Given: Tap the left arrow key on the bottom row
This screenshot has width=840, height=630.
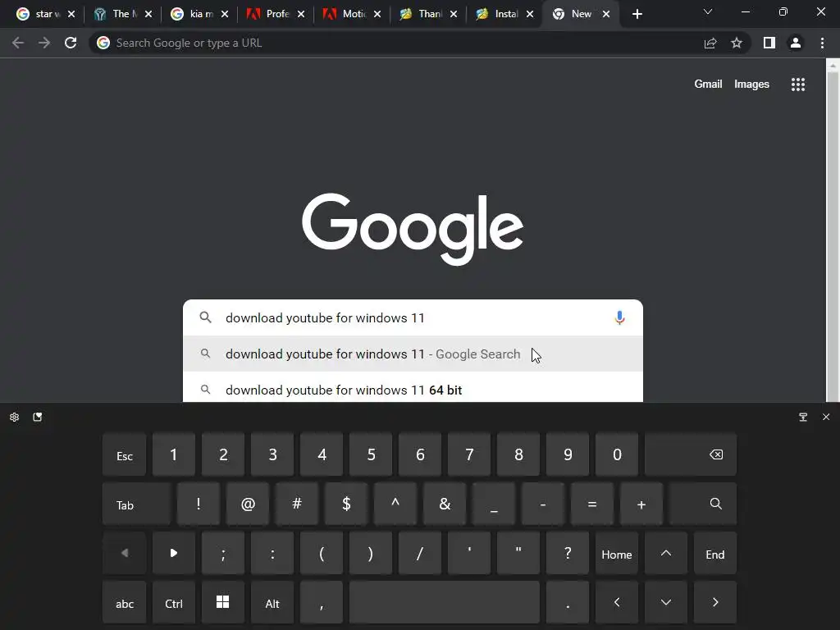Looking at the screenshot, I should 617,603.
